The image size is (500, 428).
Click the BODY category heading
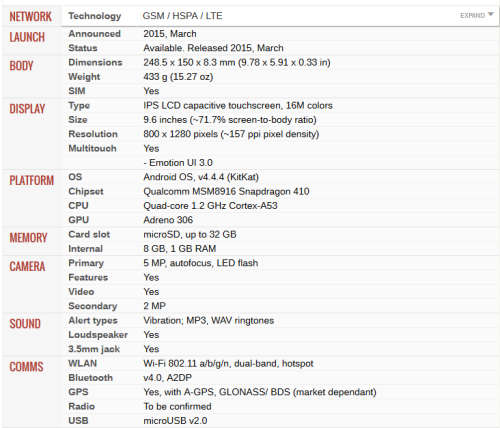click(x=21, y=66)
